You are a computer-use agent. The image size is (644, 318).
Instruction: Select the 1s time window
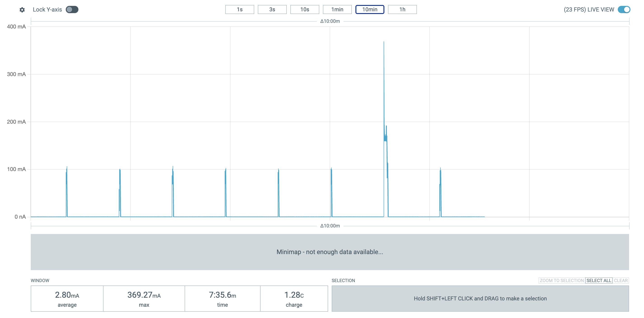[239, 9]
